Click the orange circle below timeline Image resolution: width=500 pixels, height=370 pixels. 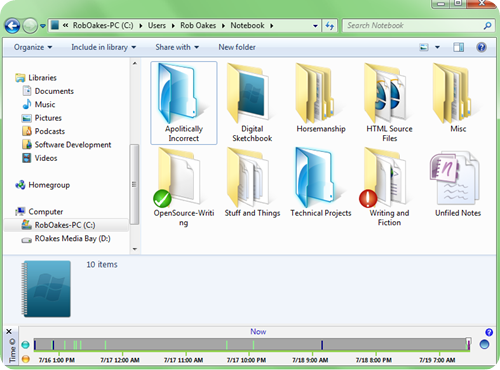pos(25,359)
